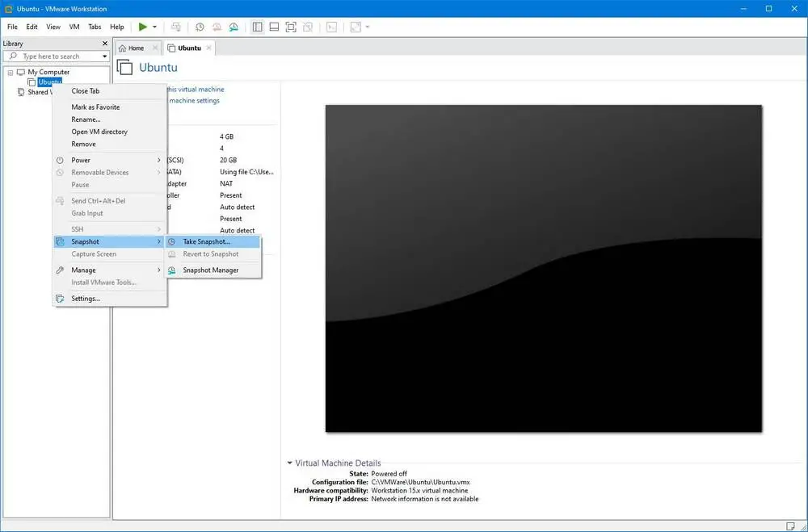Open the Library search dropdown arrow
The image size is (808, 532).
click(104, 57)
